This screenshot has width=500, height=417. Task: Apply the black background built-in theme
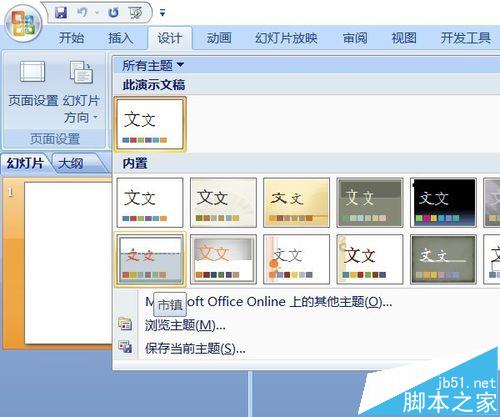(x=443, y=202)
